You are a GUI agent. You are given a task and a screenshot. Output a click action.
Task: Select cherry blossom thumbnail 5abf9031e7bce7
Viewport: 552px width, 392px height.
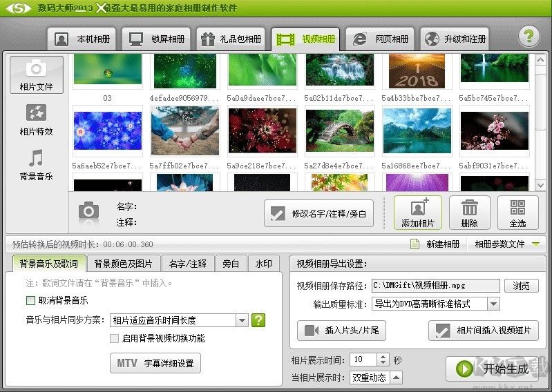coord(494,131)
